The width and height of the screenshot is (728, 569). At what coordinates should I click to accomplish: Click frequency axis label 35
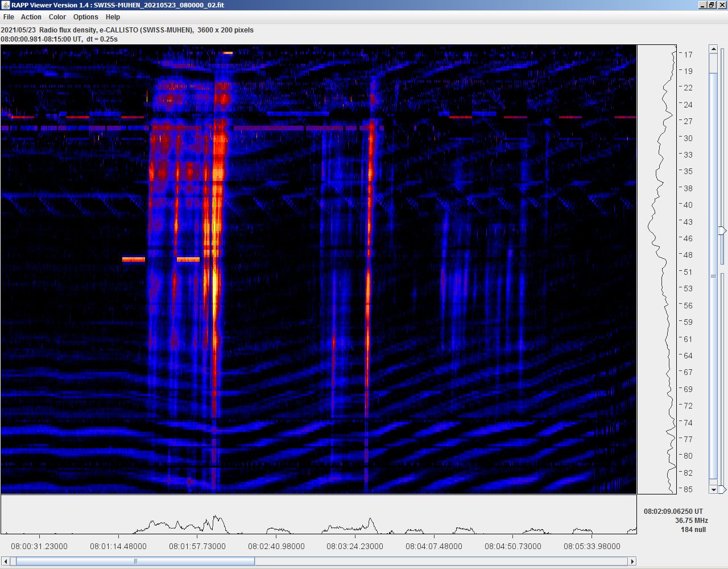point(688,171)
